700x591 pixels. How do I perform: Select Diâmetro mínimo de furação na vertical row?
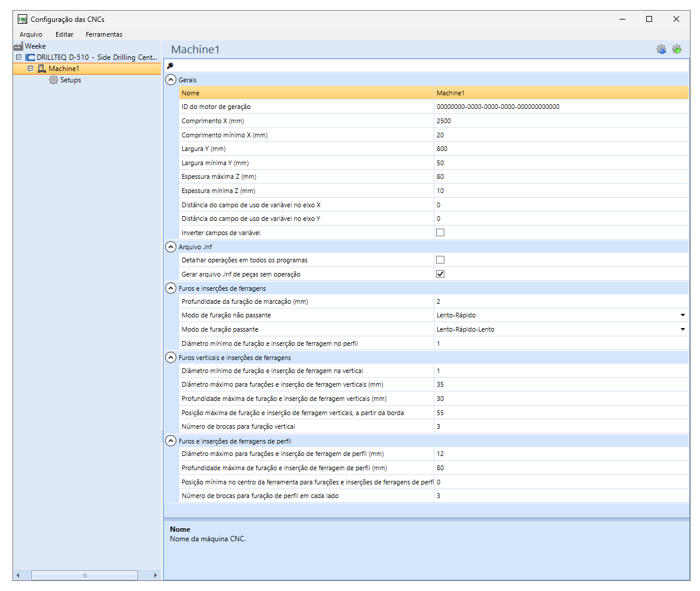(272, 371)
